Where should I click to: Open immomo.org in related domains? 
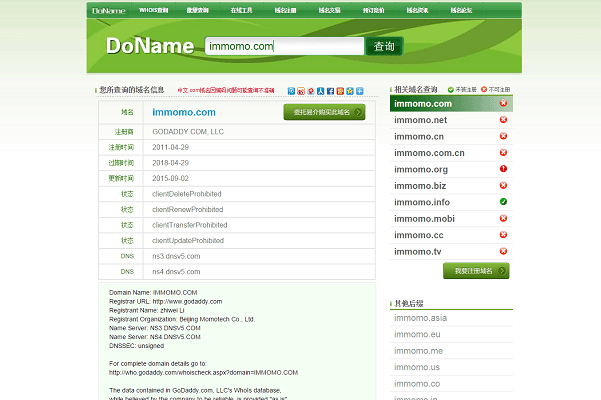[421, 170]
